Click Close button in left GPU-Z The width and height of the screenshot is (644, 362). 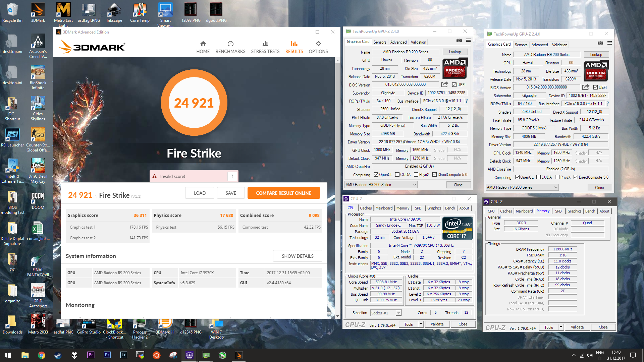tap(458, 185)
